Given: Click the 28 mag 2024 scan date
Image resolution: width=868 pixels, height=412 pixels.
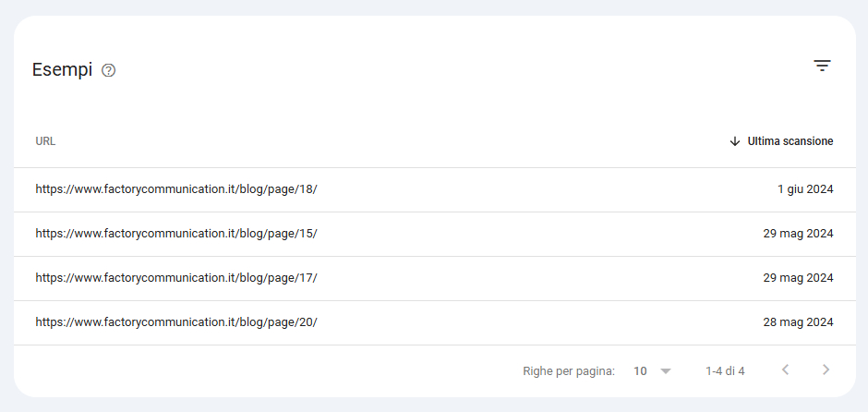Looking at the screenshot, I should [x=798, y=322].
